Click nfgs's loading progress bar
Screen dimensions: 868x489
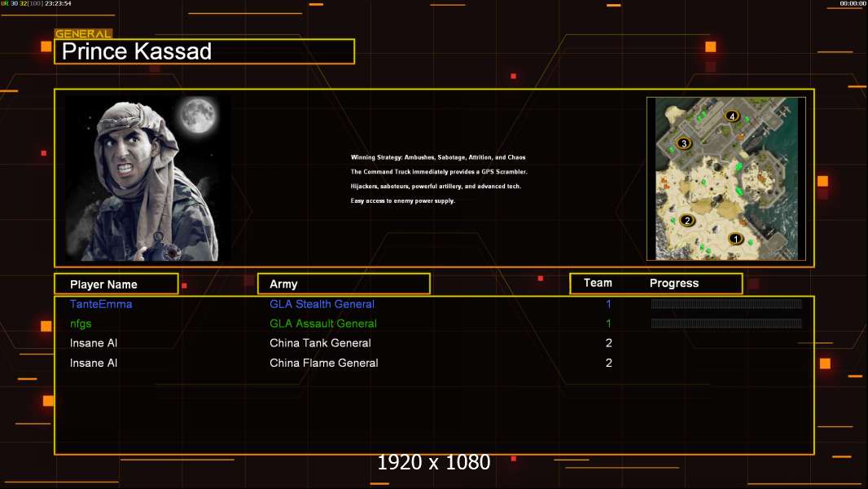click(x=726, y=324)
